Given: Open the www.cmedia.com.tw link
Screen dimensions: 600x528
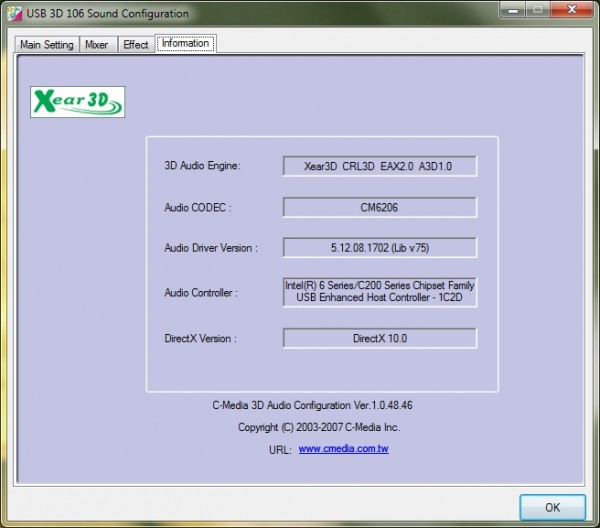Looking at the screenshot, I should tap(344, 448).
